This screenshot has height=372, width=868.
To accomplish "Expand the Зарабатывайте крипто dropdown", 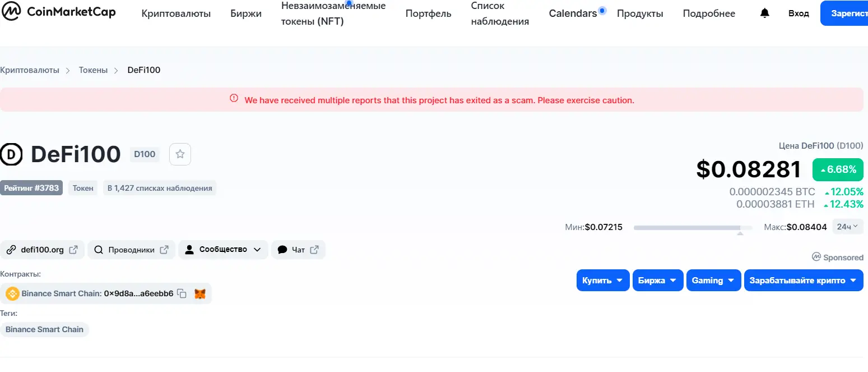I will pyautogui.click(x=804, y=281).
